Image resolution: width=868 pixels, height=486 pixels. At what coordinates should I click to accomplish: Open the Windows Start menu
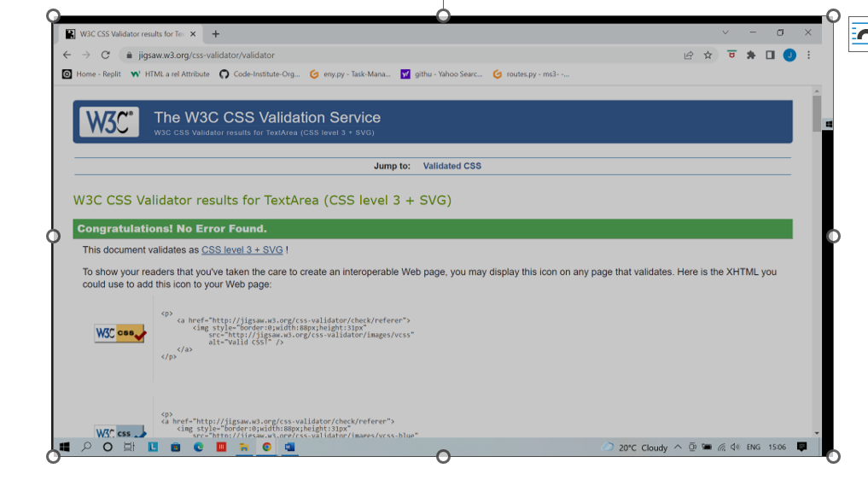65,448
